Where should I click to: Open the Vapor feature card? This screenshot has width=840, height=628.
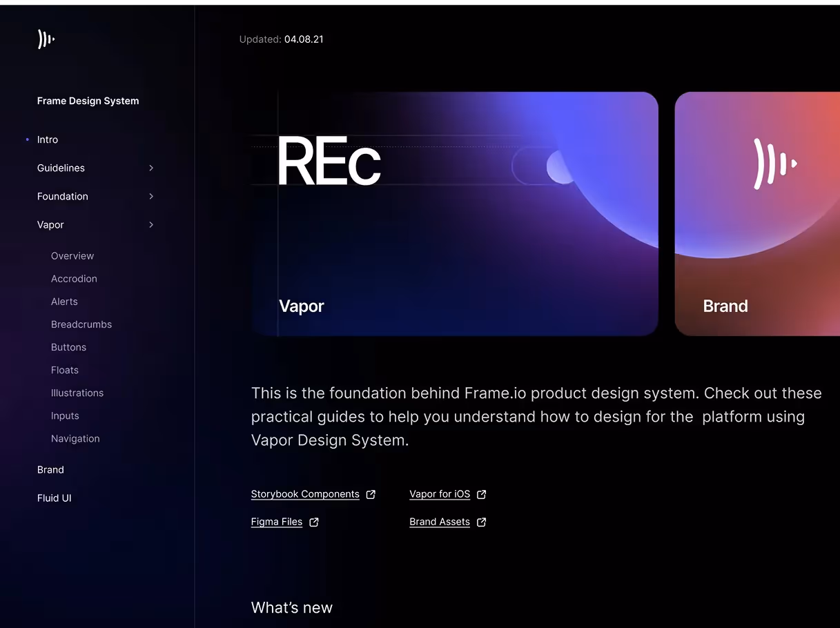click(454, 214)
